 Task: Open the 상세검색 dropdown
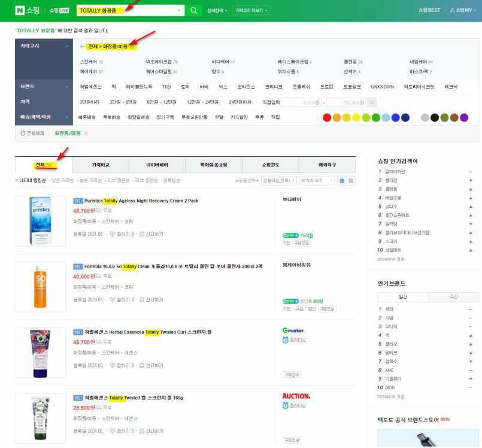217,10
